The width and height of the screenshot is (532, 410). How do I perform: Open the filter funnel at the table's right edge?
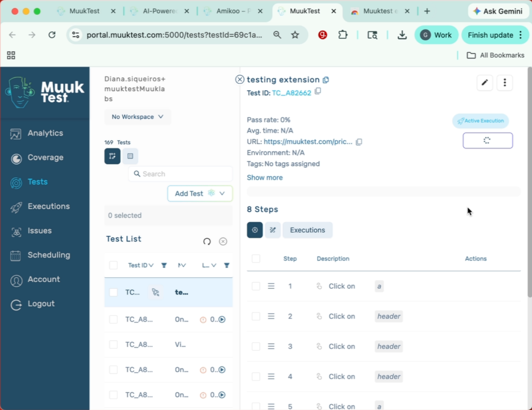tap(227, 265)
